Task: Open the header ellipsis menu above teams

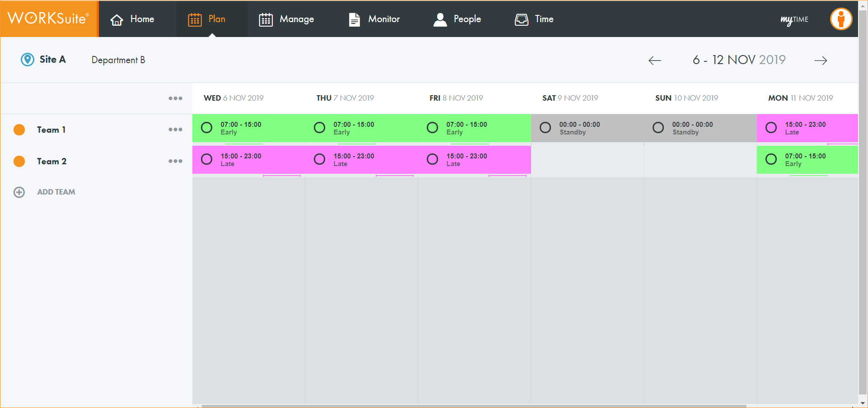Action: (x=175, y=98)
